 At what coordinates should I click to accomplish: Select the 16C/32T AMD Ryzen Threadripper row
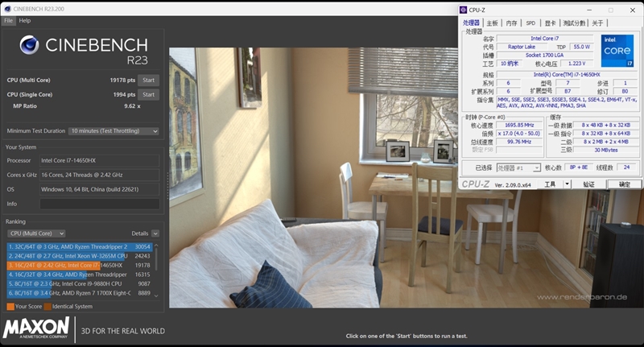tap(80, 275)
